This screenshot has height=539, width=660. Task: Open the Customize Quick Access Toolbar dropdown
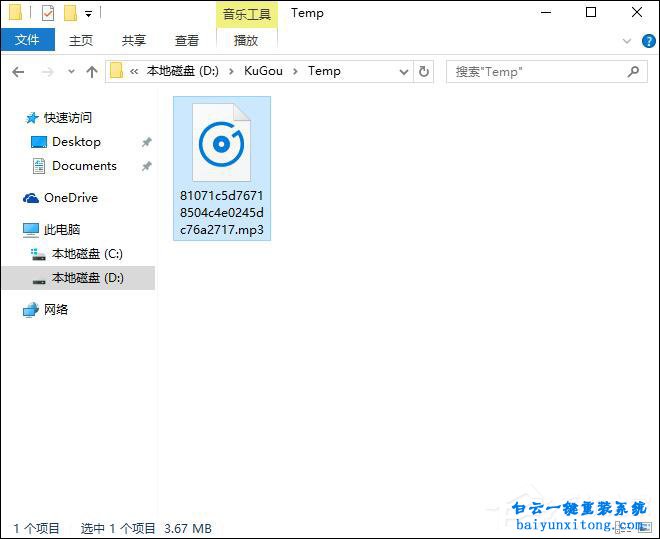[x=88, y=14]
